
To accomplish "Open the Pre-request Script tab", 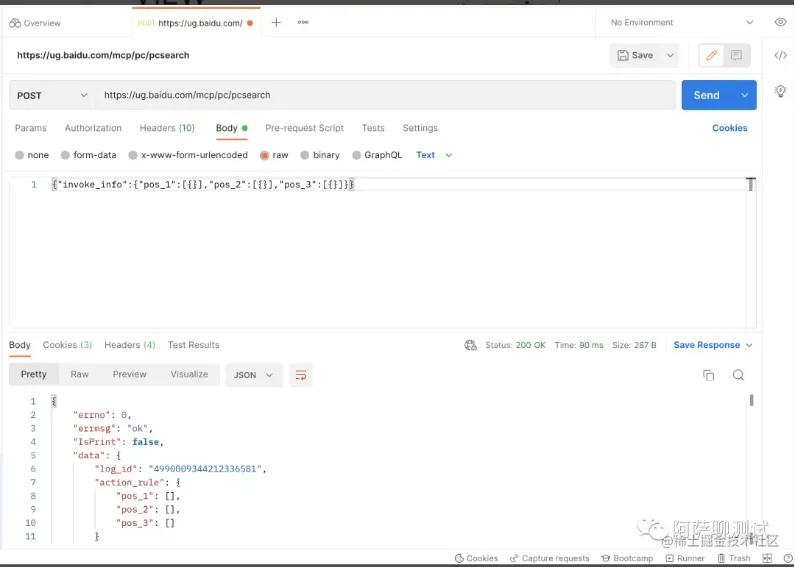I will (x=304, y=128).
